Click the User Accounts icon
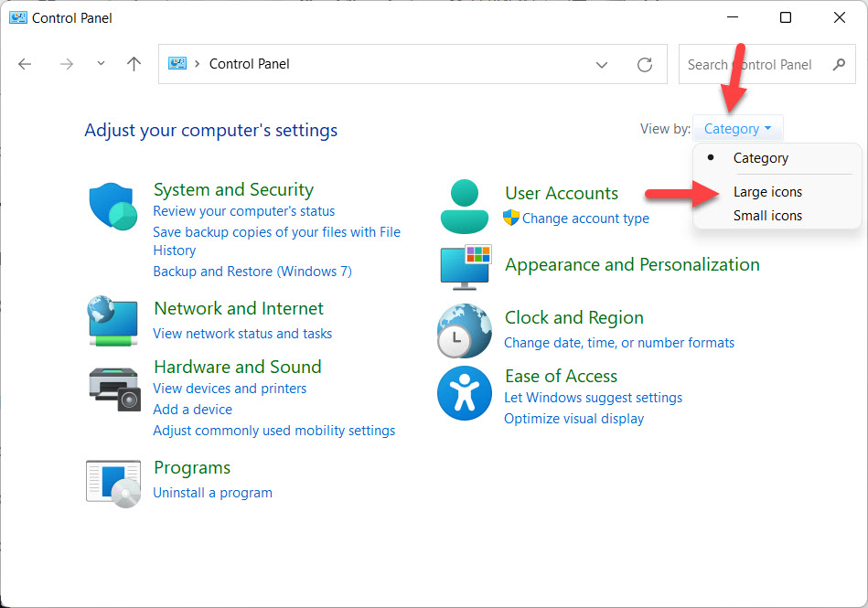The height and width of the screenshot is (608, 868). pyautogui.click(x=465, y=207)
